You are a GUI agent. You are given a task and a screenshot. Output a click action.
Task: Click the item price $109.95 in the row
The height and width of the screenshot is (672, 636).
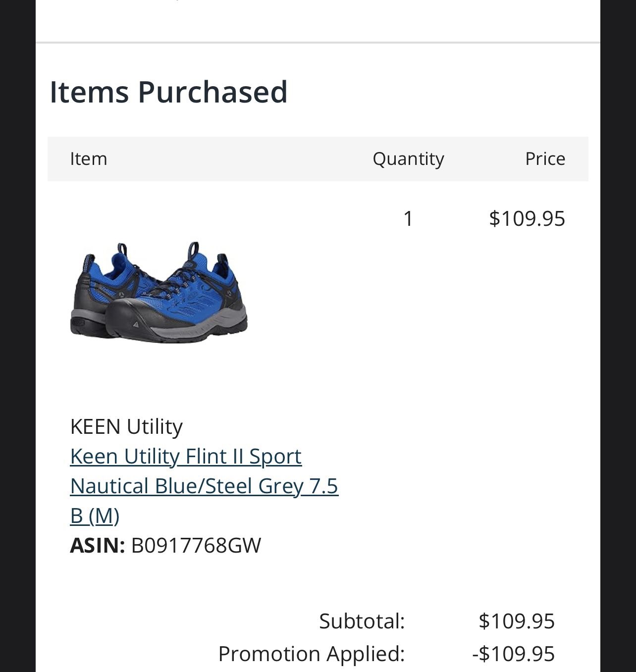pos(527,218)
